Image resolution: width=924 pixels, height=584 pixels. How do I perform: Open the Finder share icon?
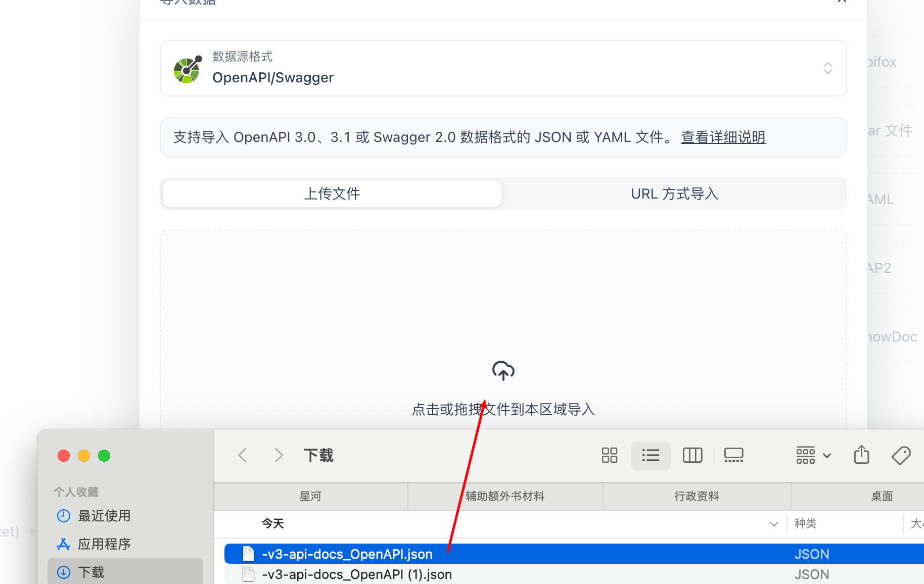861,455
